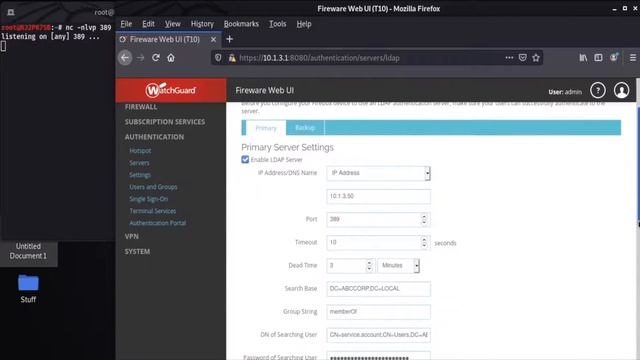This screenshot has height=360, width=640.
Task: Select the Primary server tab
Action: (266, 128)
